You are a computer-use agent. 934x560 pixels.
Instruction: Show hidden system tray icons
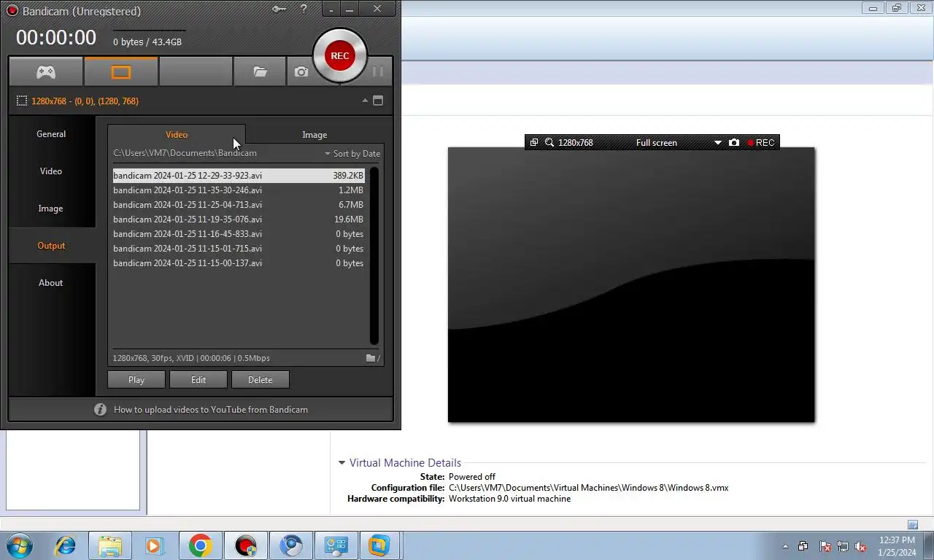[785, 546]
